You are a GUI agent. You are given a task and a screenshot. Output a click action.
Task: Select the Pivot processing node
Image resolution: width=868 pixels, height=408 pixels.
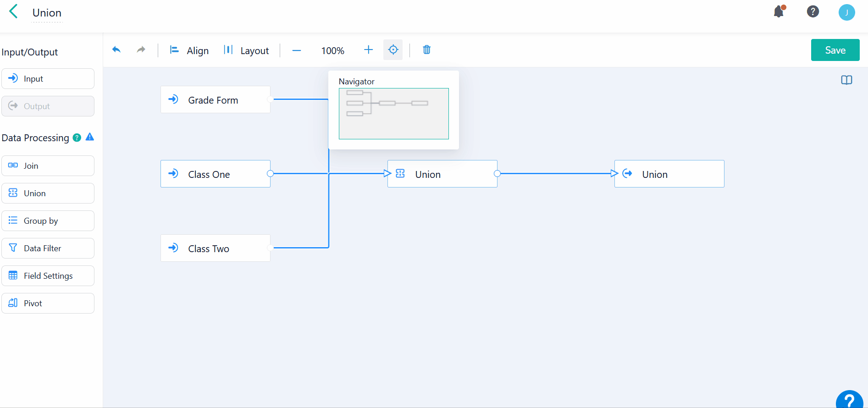48,303
